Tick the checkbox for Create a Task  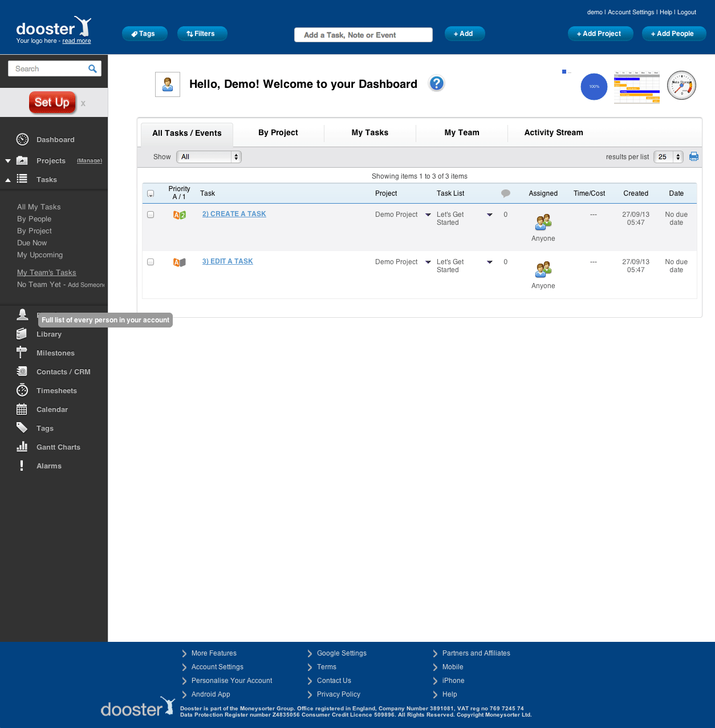click(x=151, y=215)
